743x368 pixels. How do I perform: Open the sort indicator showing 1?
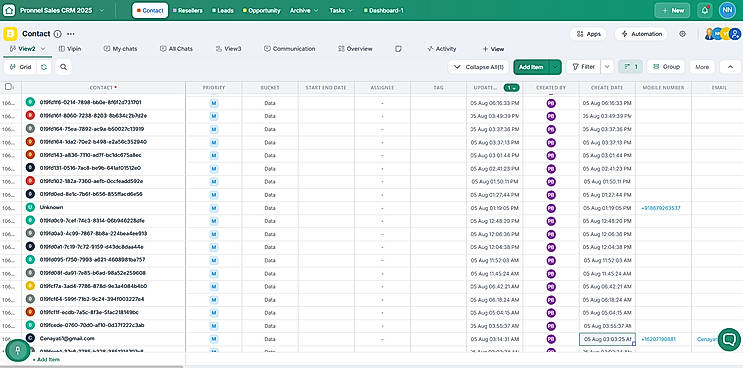click(631, 67)
